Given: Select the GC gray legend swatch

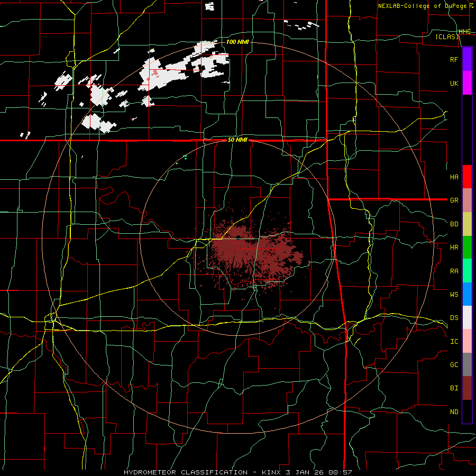Looking at the screenshot, I should pos(467,364).
